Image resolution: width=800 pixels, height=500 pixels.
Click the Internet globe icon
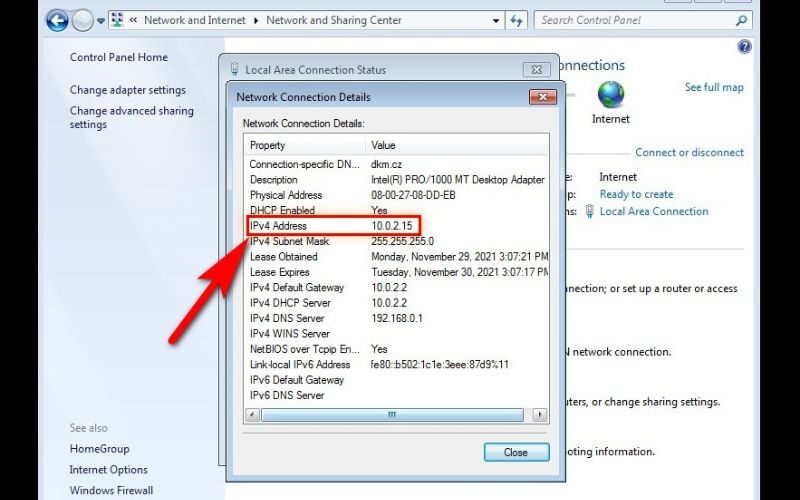(x=611, y=95)
